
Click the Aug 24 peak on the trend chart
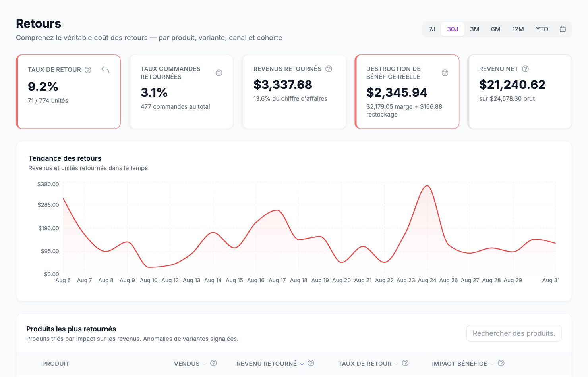(427, 186)
